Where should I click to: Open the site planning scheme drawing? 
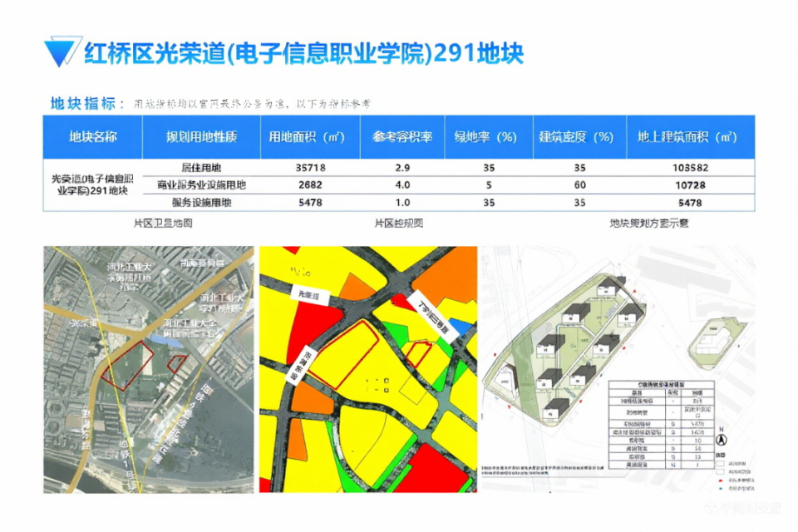[x=618, y=369]
